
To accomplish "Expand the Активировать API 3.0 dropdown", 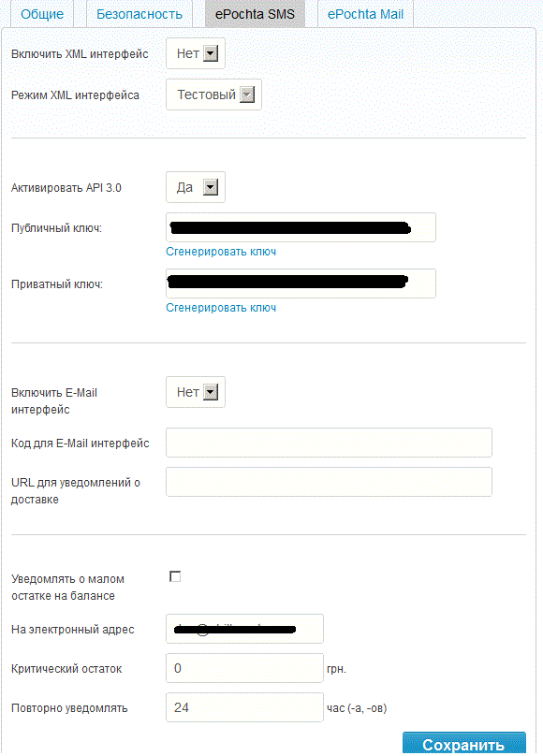I will 196,187.
